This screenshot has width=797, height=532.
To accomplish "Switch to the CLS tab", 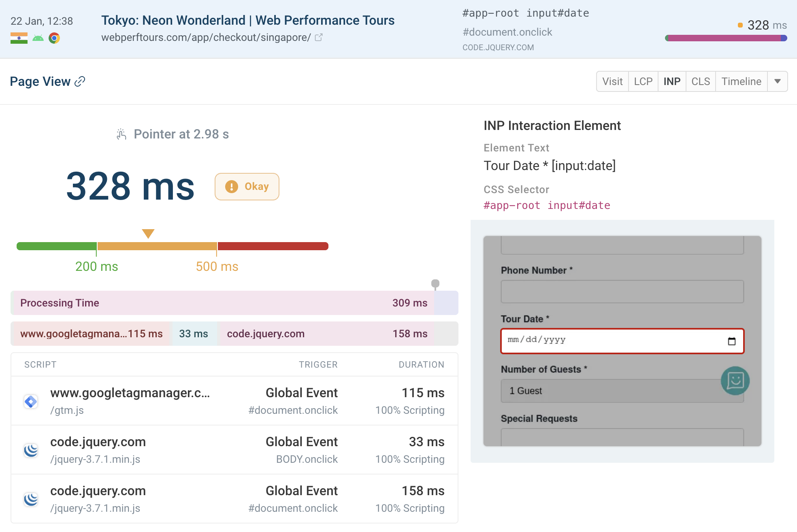I will click(x=700, y=81).
